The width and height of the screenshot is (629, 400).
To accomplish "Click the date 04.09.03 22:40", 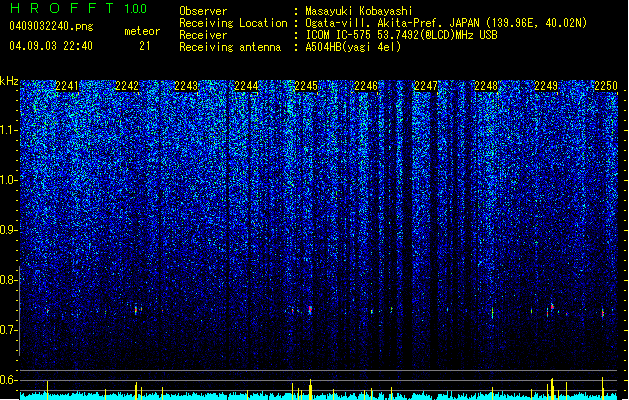I will [x=51, y=46].
